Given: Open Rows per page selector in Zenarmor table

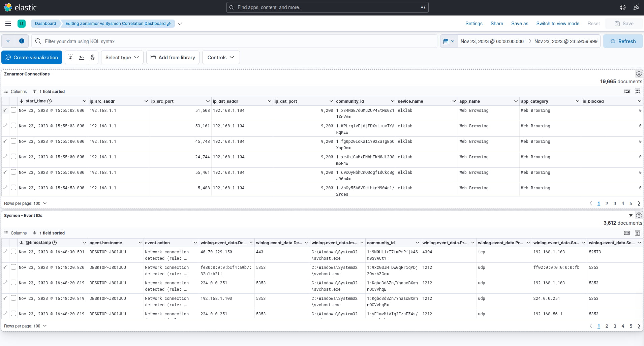Looking at the screenshot, I should [x=25, y=203].
